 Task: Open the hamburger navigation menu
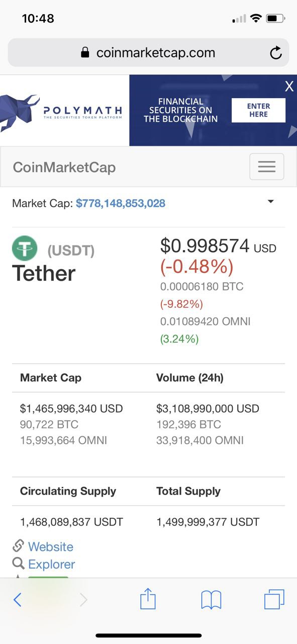coord(267,167)
